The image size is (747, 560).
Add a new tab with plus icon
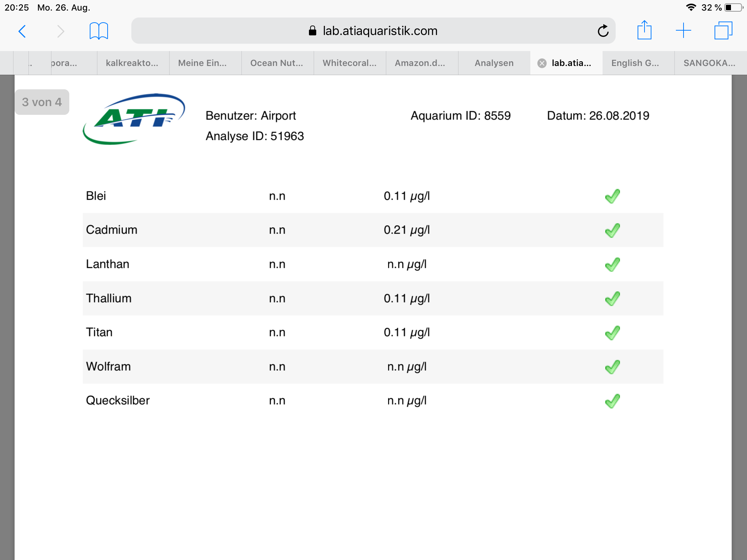click(x=683, y=31)
